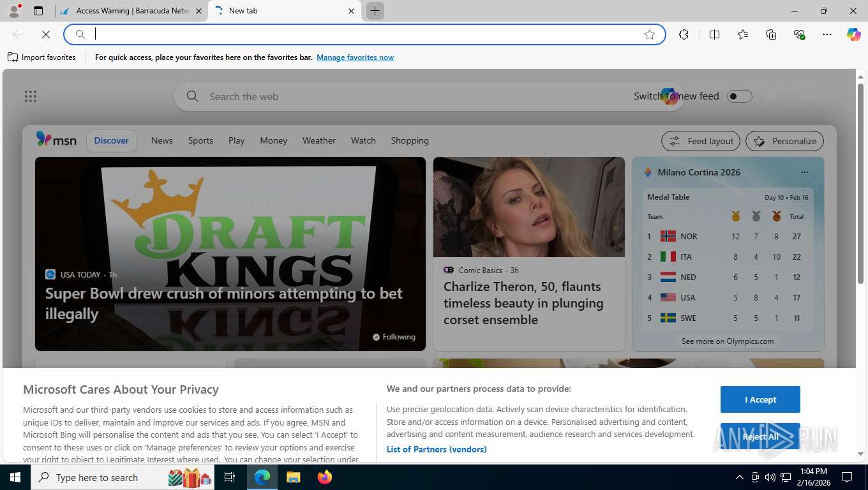868x490 pixels.
Task: Launch Firefox from the taskbar
Action: [x=325, y=477]
